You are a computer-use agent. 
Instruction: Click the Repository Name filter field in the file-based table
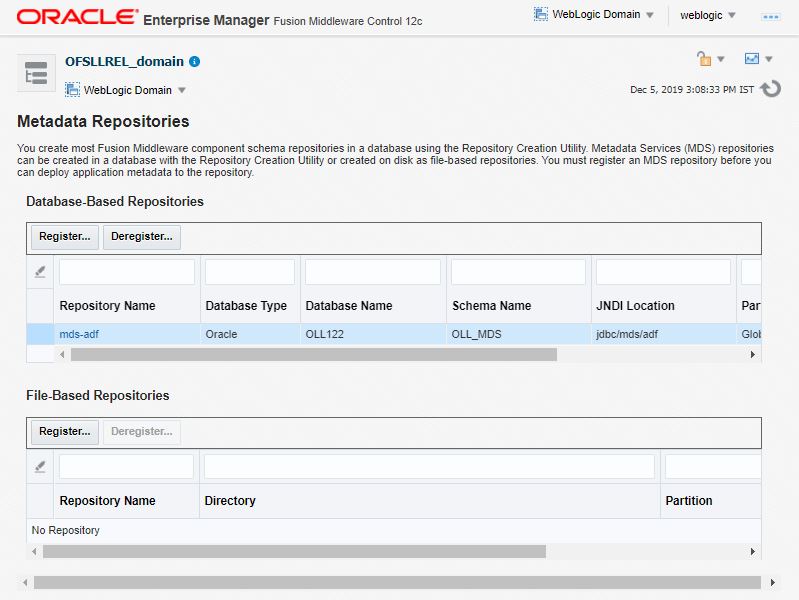[x=126, y=466]
